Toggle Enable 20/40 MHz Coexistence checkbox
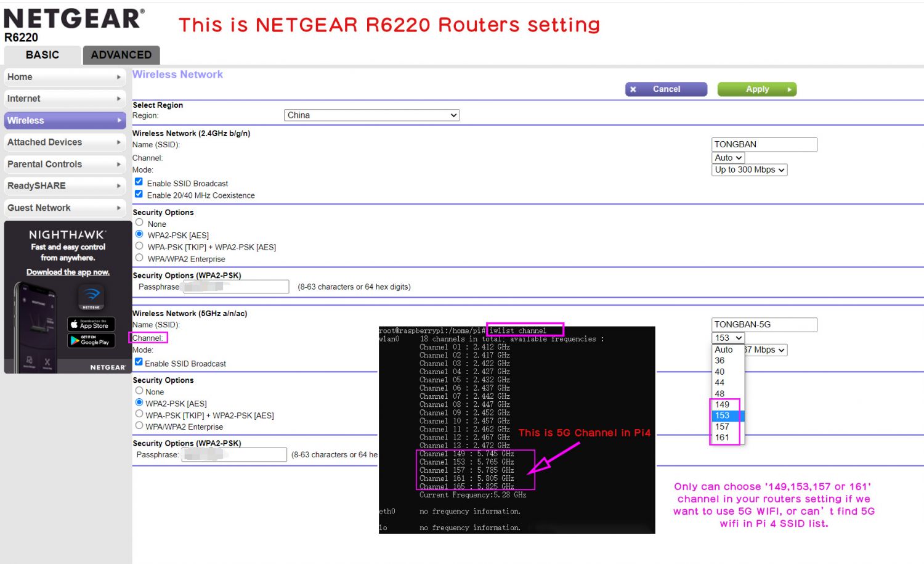This screenshot has width=924, height=564. pos(139,194)
